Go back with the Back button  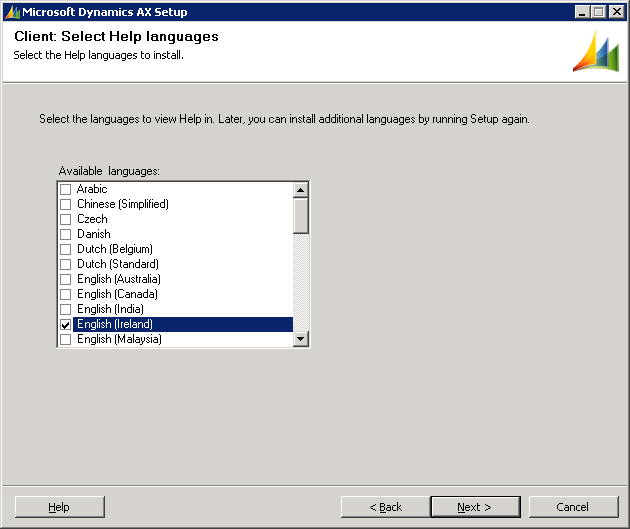(385, 507)
